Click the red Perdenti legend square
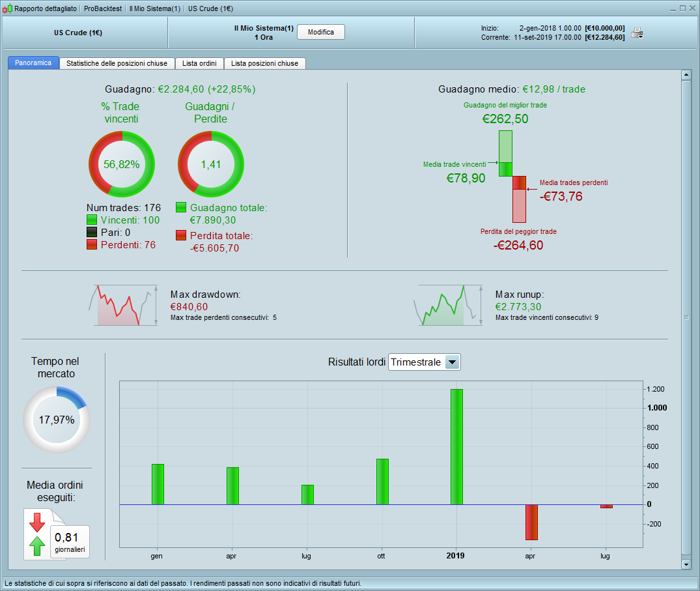The width and height of the screenshot is (700, 591). (92, 244)
